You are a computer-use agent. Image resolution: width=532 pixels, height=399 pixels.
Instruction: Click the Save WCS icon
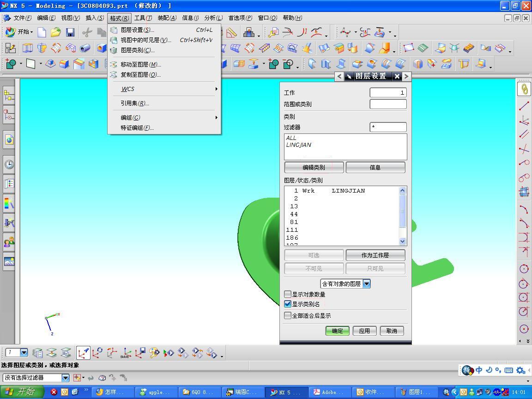[140, 353]
